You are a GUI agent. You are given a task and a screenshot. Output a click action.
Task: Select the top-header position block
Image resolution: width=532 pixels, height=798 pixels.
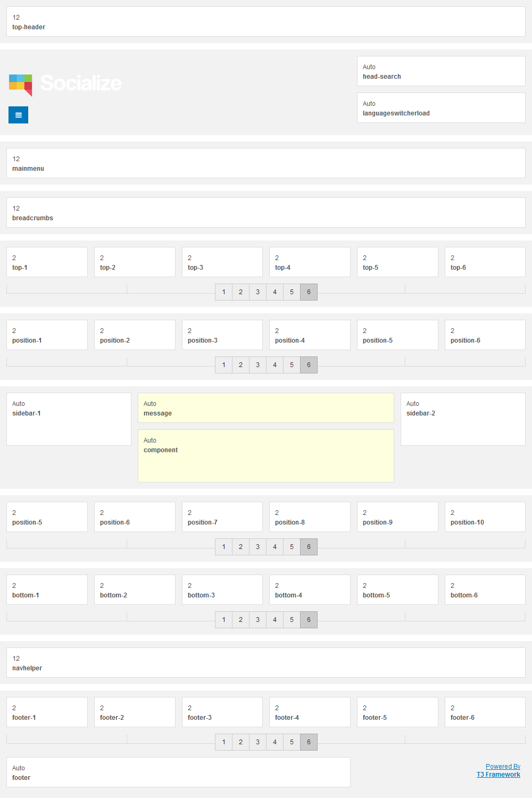coord(266,21)
